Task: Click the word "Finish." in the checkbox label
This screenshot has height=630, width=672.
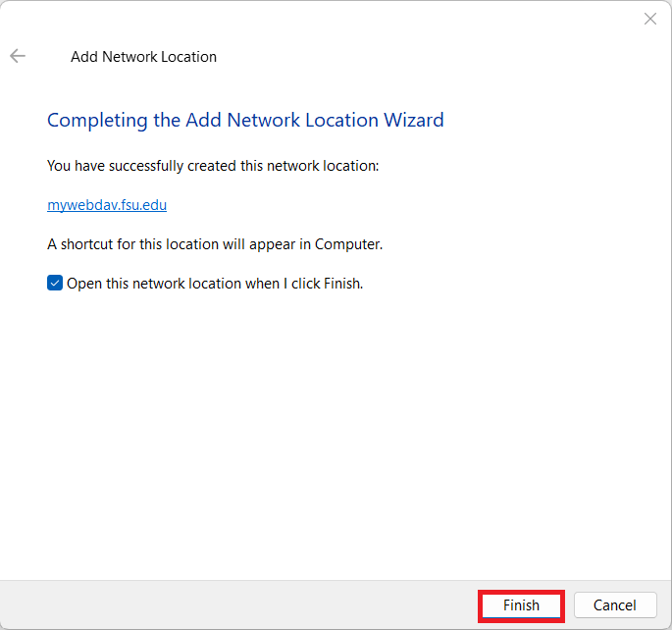Action: [341, 284]
